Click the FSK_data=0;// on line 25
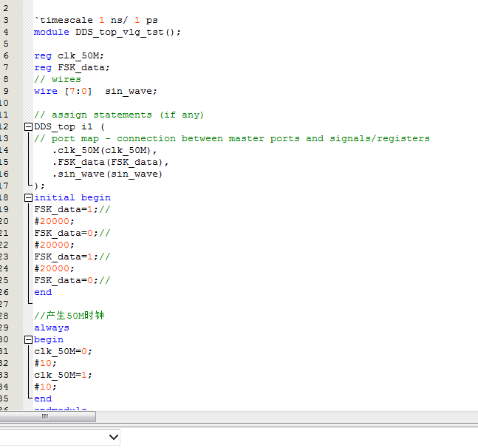 point(72,281)
